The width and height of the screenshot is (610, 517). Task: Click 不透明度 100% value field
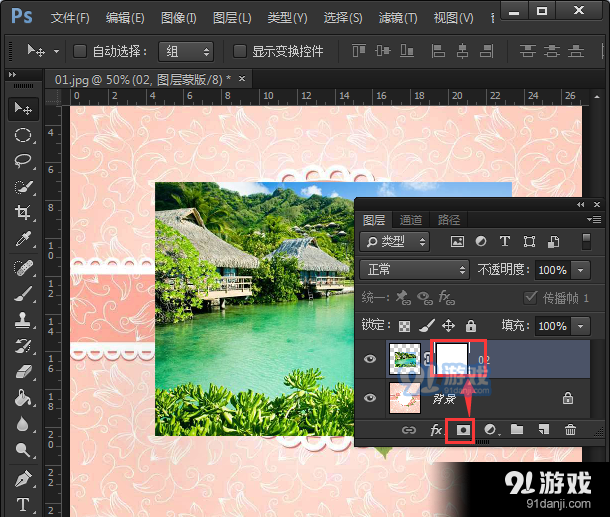[x=552, y=270]
